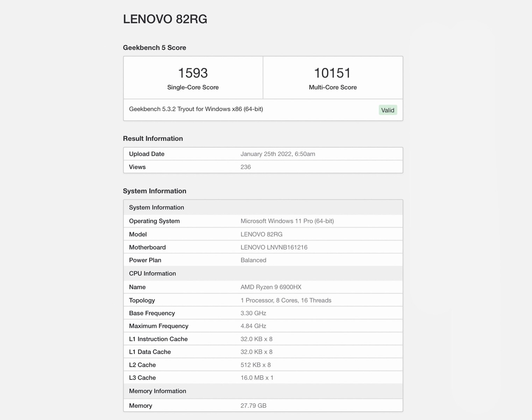Screen dimensions: 532x420
Task: Select the Geekbench 5 Score heading
Action: coord(155,48)
